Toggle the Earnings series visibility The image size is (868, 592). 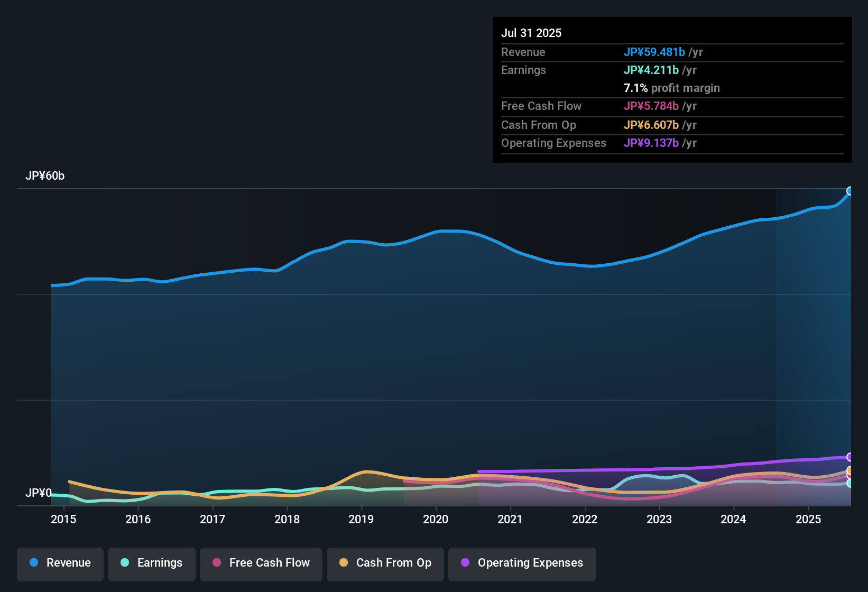coord(152,563)
